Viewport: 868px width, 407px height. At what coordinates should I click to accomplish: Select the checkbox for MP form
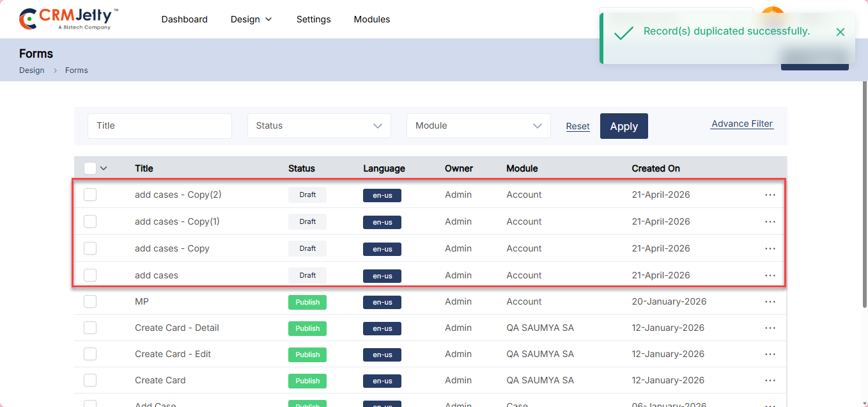tap(90, 301)
